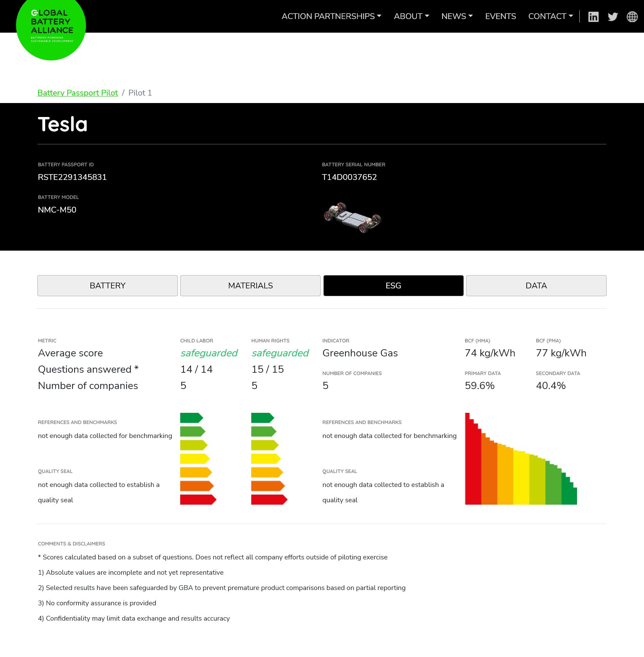The width and height of the screenshot is (644, 657).
Task: Click the Tesla heading
Action: pyautogui.click(x=63, y=124)
